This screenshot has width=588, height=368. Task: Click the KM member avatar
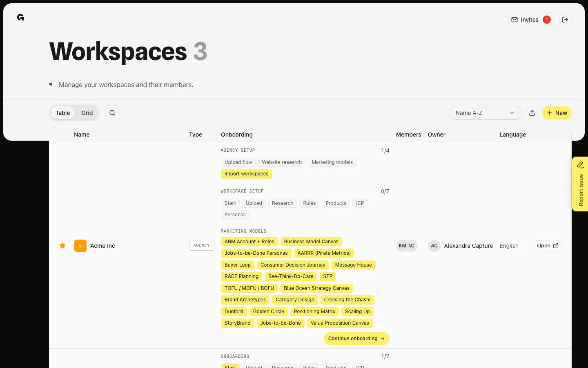pyautogui.click(x=402, y=246)
